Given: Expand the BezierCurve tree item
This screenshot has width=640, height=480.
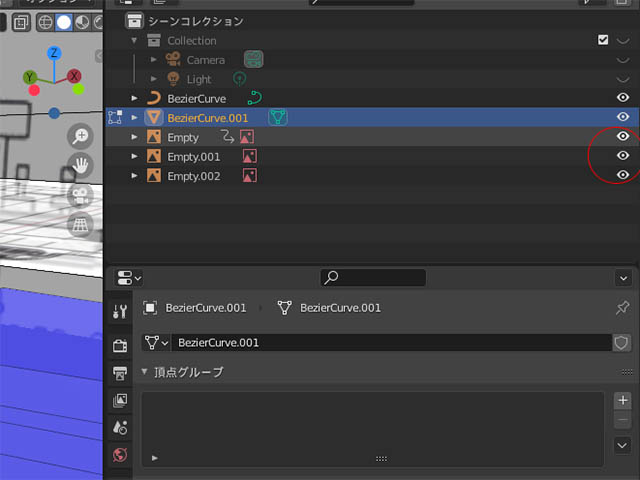Looking at the screenshot, I should point(134,98).
